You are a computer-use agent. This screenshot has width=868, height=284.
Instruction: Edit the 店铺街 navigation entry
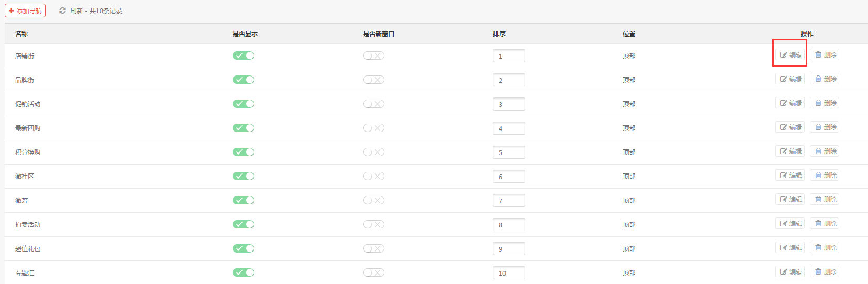(x=790, y=54)
